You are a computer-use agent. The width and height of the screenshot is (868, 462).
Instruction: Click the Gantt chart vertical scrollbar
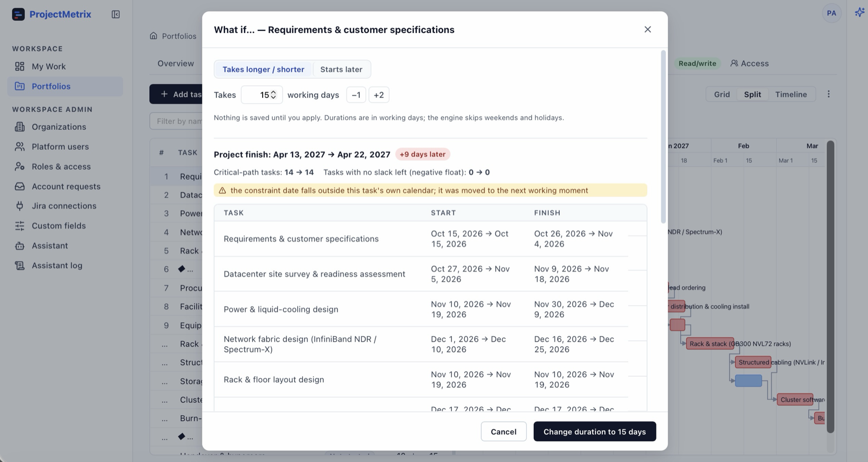[x=830, y=287]
